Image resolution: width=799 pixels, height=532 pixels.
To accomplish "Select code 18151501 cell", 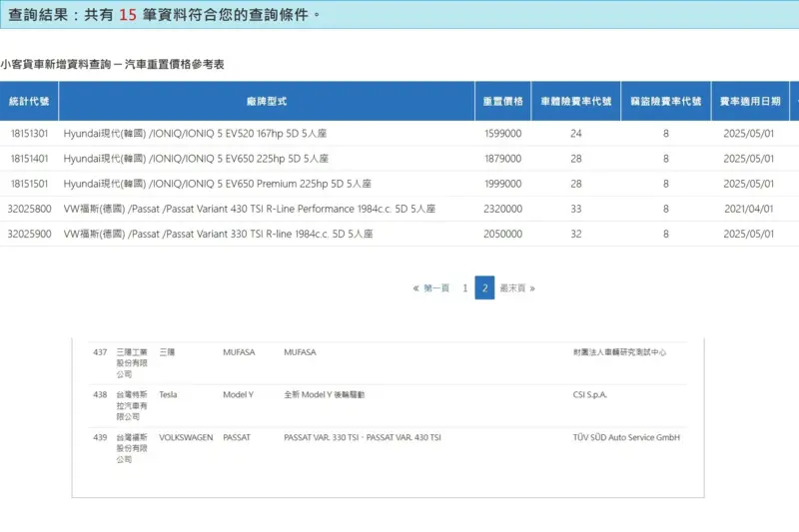I will tap(29, 184).
